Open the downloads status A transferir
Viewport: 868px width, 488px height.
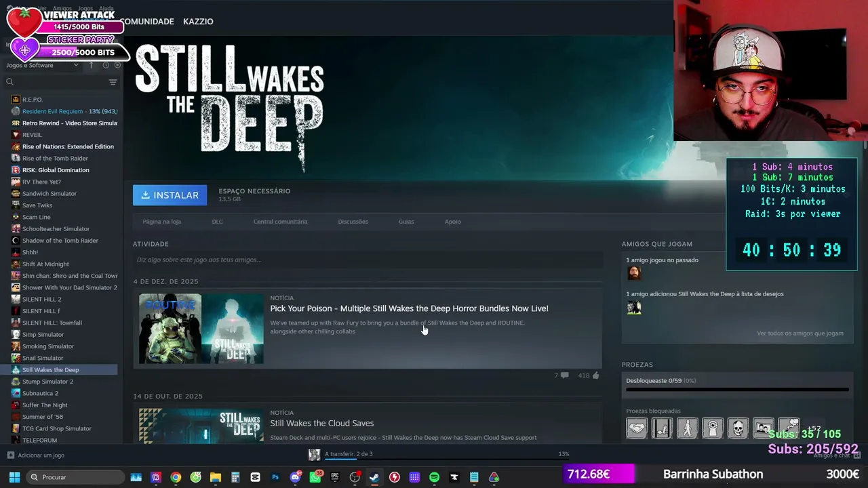tap(348, 454)
